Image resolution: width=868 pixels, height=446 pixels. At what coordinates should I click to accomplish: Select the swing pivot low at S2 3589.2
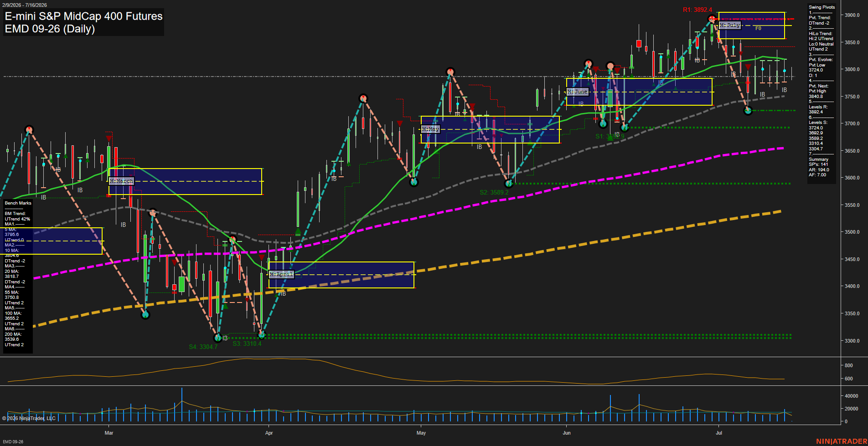pos(509,183)
